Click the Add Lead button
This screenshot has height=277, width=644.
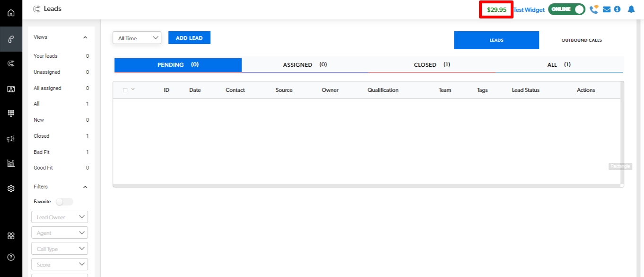[x=189, y=38]
